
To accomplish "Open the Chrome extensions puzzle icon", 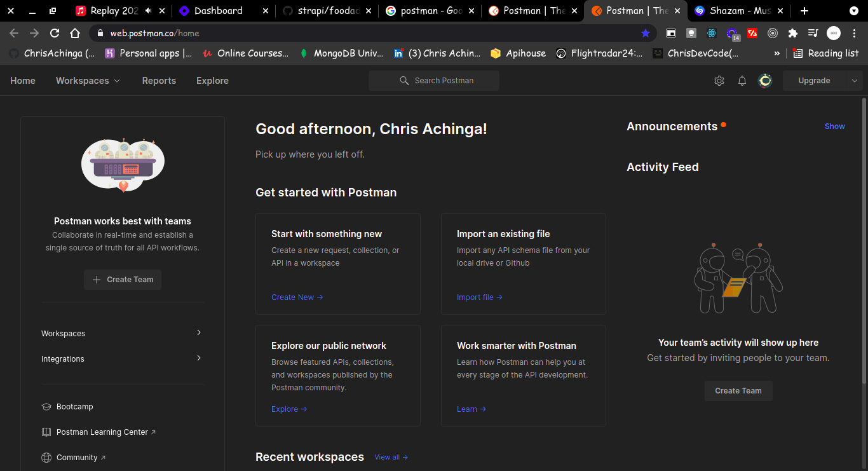I will [x=792, y=33].
